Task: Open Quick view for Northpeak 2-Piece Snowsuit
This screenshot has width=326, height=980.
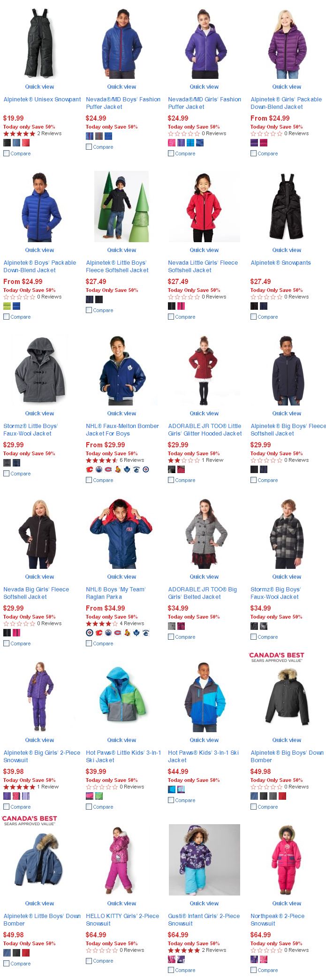Action: coord(287,903)
